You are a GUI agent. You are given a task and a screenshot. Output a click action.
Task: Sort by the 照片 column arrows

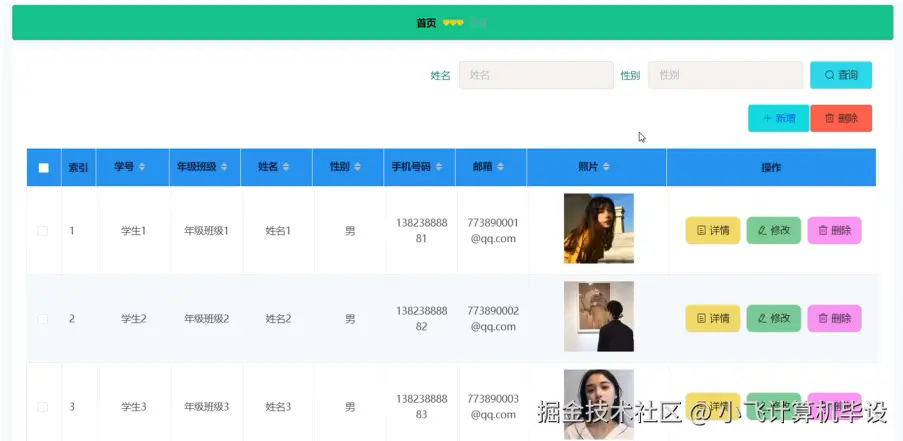(606, 167)
